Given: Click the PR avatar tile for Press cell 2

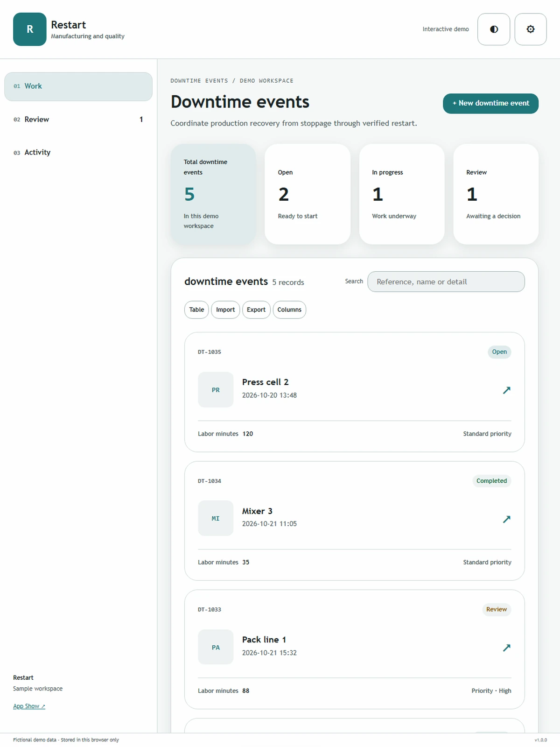Looking at the screenshot, I should tap(216, 390).
